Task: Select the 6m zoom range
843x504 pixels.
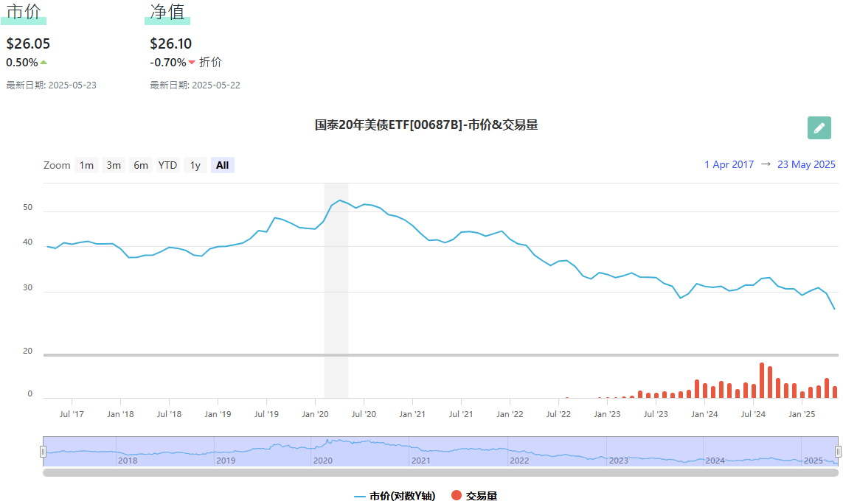Action: (141, 165)
